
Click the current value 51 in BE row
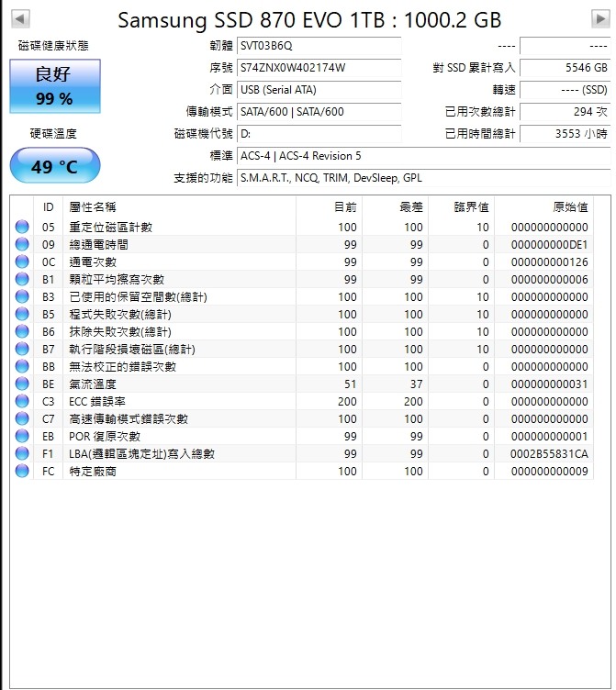[351, 384]
